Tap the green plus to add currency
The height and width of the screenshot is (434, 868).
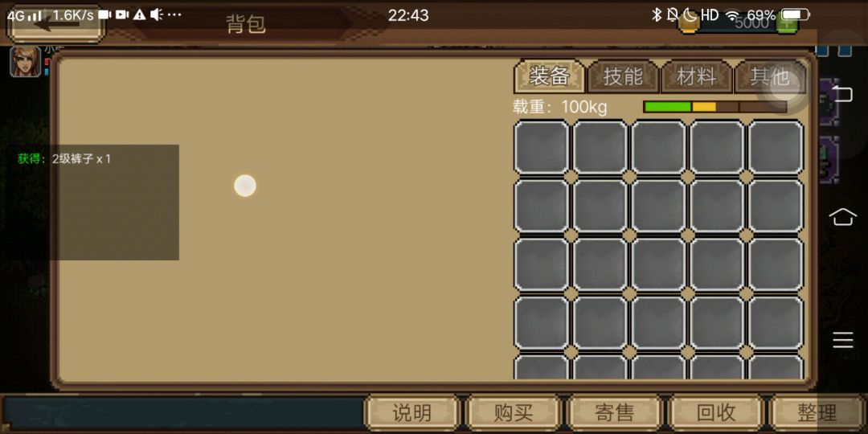point(787,23)
